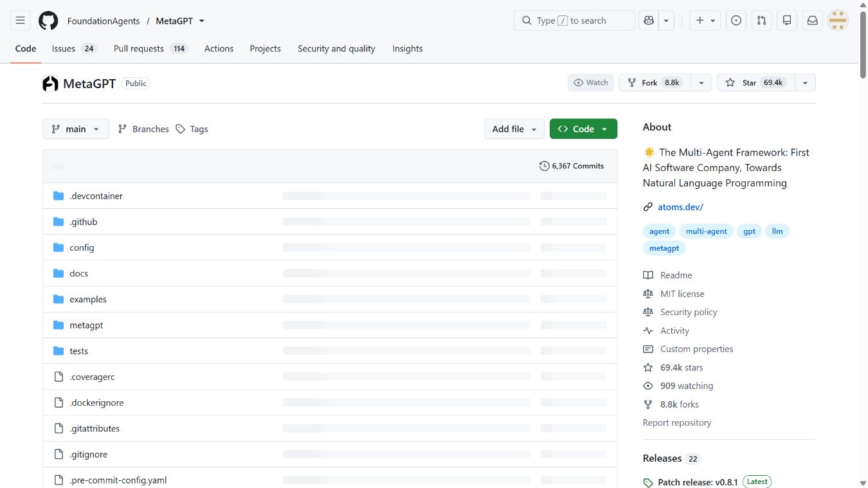Open the .github folder

[x=84, y=222]
